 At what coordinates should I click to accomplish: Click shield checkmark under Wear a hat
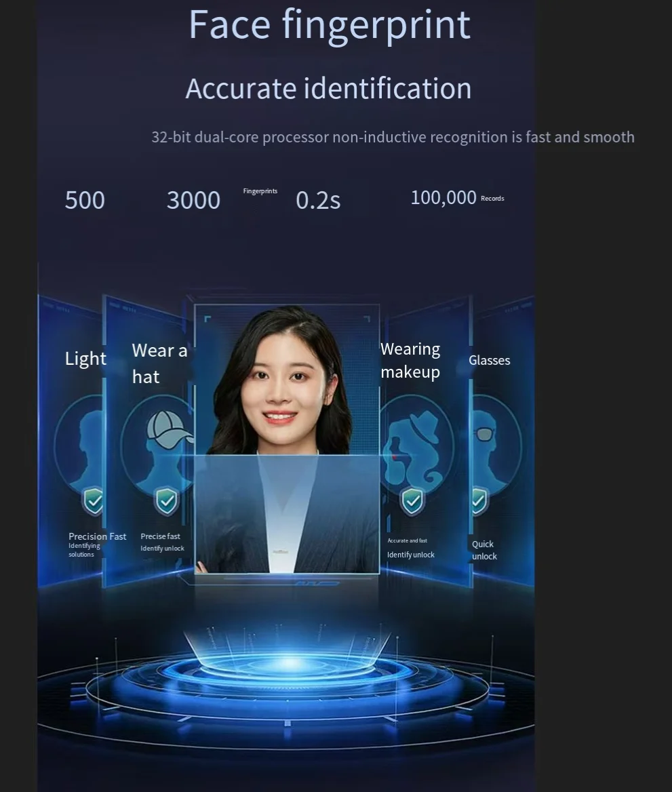point(166,500)
